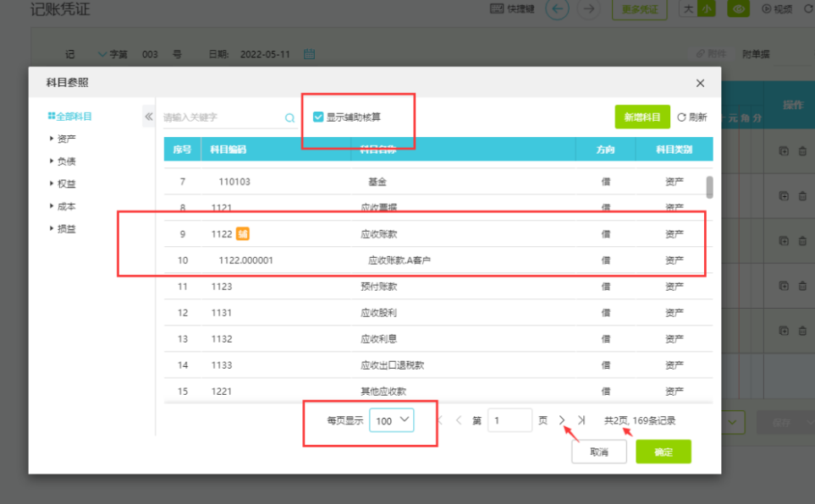The height and width of the screenshot is (504, 815).
Task: Click the fifth row's delete trash icon
Action: [x=802, y=331]
